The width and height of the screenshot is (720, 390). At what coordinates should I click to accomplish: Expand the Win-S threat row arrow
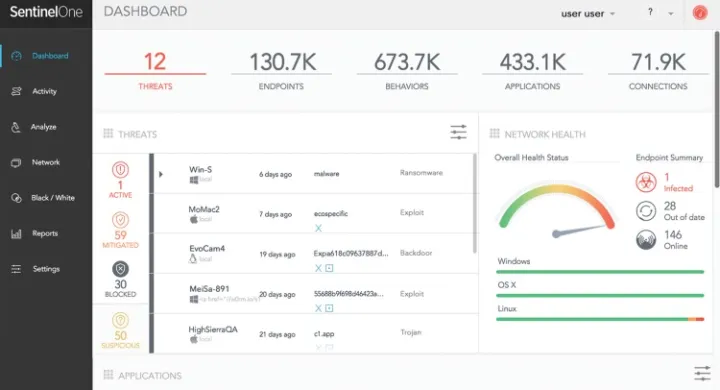click(161, 175)
